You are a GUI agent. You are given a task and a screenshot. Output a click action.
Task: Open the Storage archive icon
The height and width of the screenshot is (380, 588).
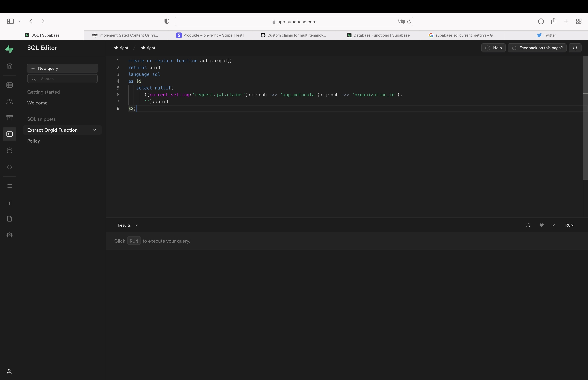point(9,118)
